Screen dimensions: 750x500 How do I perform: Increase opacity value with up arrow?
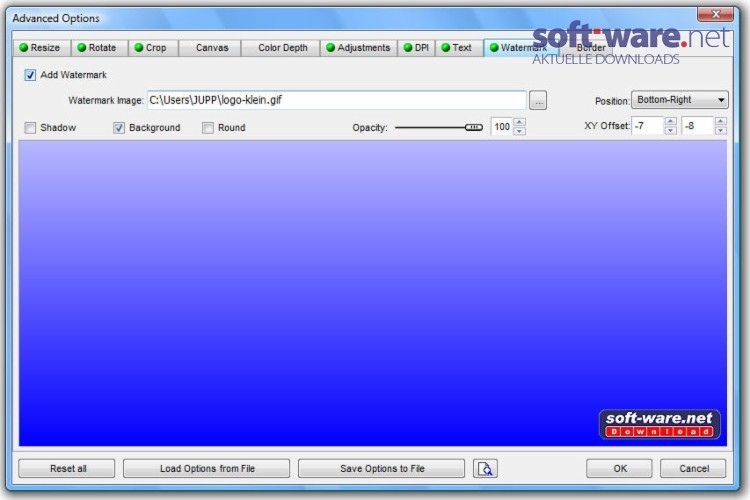tap(519, 122)
